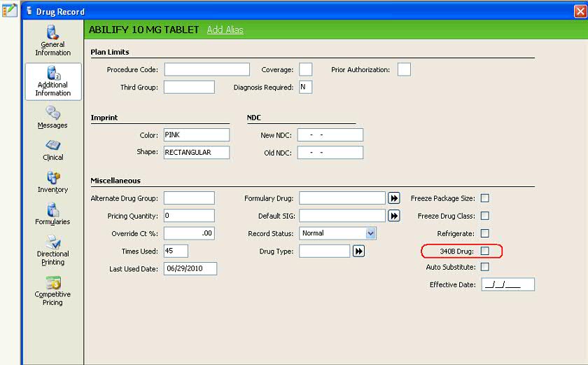Enable Auto Substitute checkbox
This screenshot has height=365, width=588.
(485, 267)
